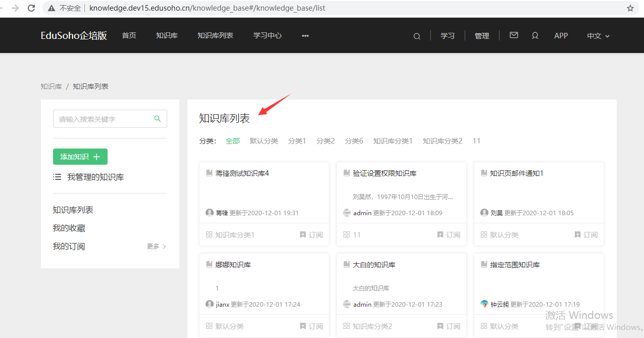Click the search magnifier in top navigation
The height and width of the screenshot is (338, 644).
417,36
